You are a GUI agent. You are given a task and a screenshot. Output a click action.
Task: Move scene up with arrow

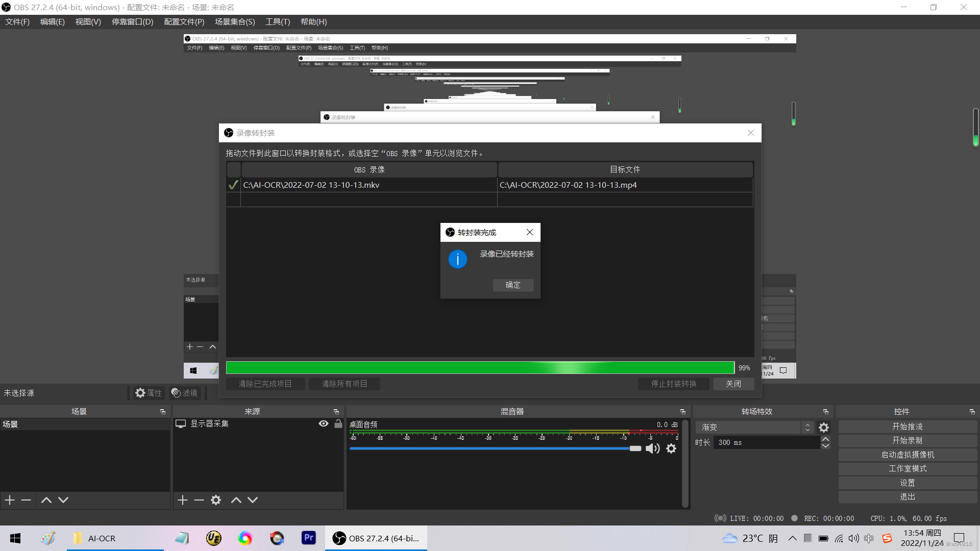coord(46,500)
